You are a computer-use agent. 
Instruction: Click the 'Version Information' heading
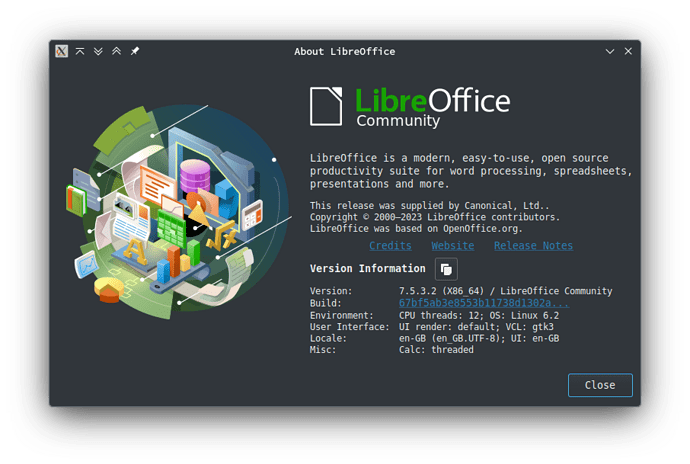367,269
